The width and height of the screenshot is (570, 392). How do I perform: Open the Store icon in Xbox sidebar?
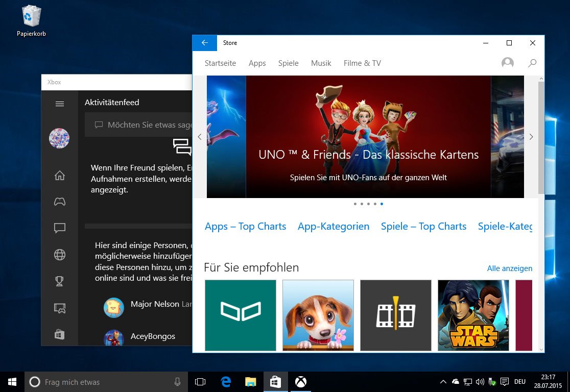tap(60, 334)
